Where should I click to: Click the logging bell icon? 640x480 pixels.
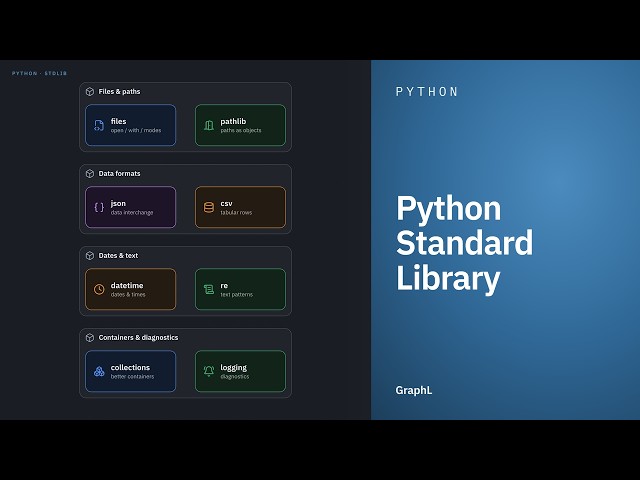[209, 371]
